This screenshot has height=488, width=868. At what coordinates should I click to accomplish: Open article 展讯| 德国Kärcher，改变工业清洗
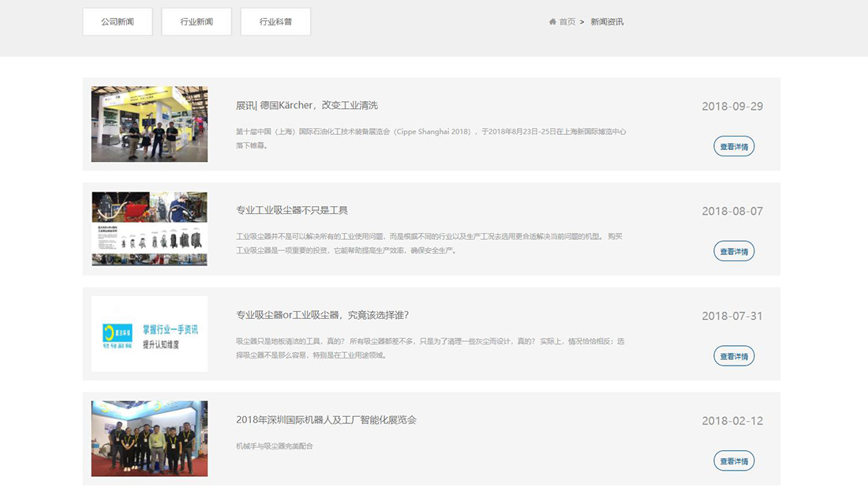307,105
